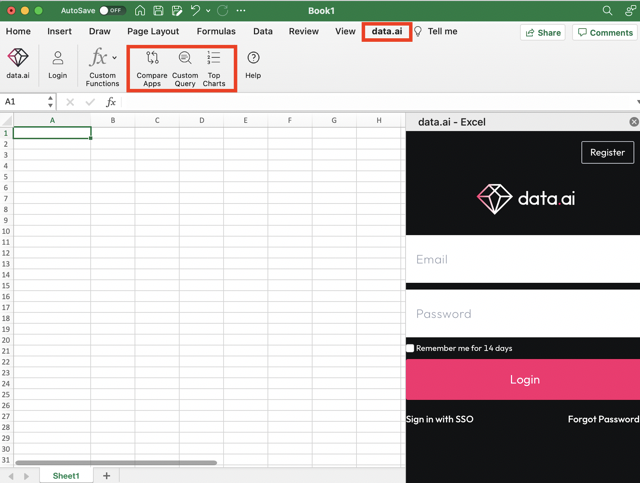Switch to the Formulas tab
Image resolution: width=640 pixels, height=483 pixels.
click(x=216, y=31)
